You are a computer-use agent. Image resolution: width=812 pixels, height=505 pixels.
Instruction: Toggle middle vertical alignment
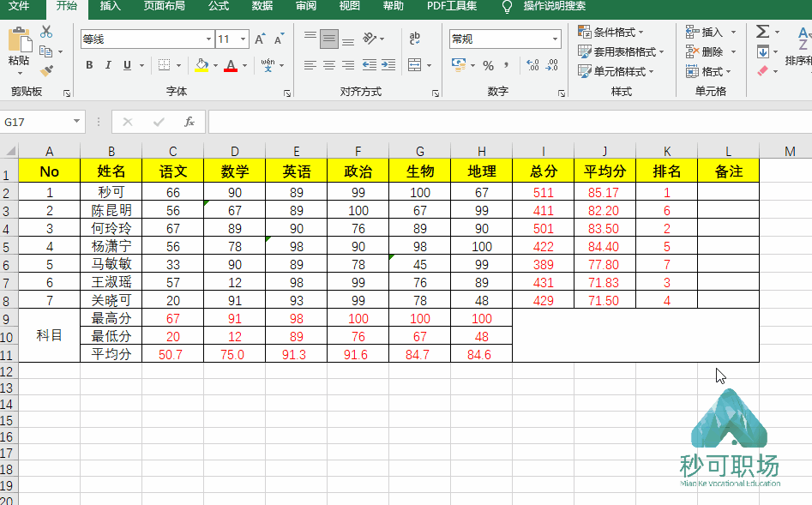pyautogui.click(x=329, y=39)
